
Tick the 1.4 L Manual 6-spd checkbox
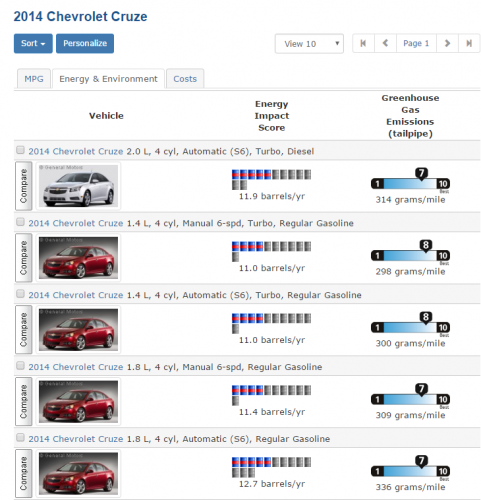[x=20, y=222]
